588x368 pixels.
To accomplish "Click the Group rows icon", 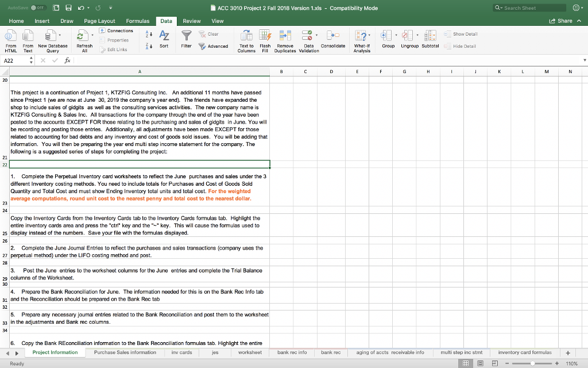I will pos(386,36).
